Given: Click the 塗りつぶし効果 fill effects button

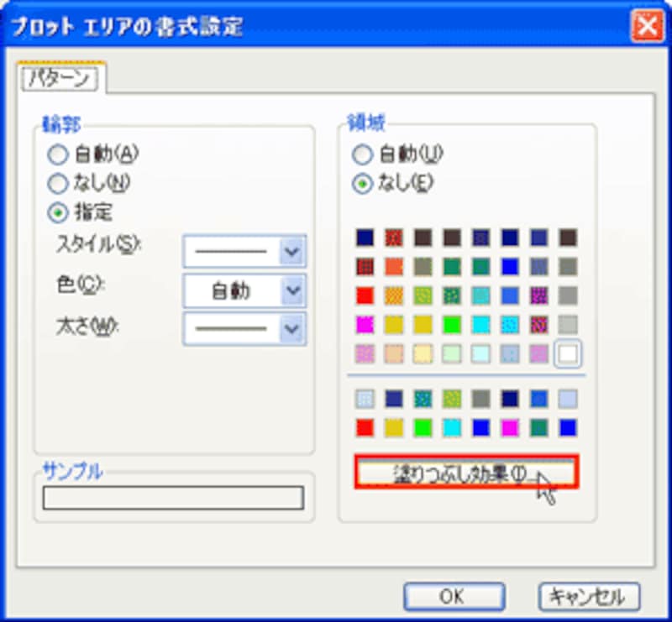Looking at the screenshot, I should (x=465, y=473).
